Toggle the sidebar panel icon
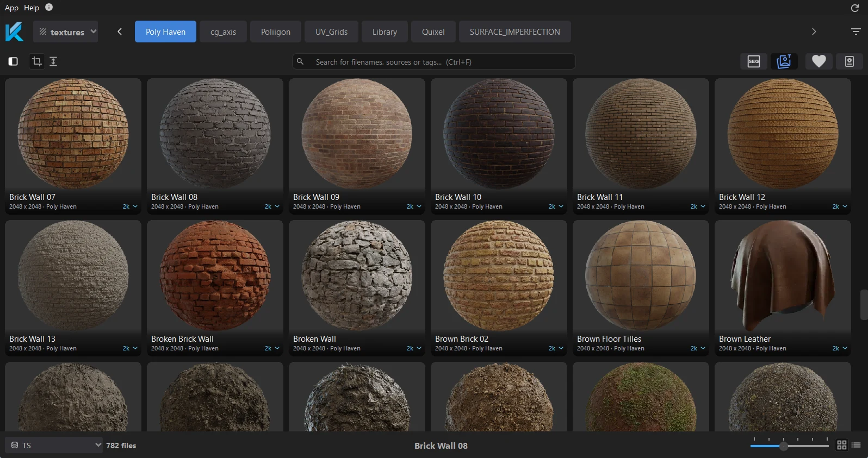Screen dimensions: 868x458 tap(13, 61)
